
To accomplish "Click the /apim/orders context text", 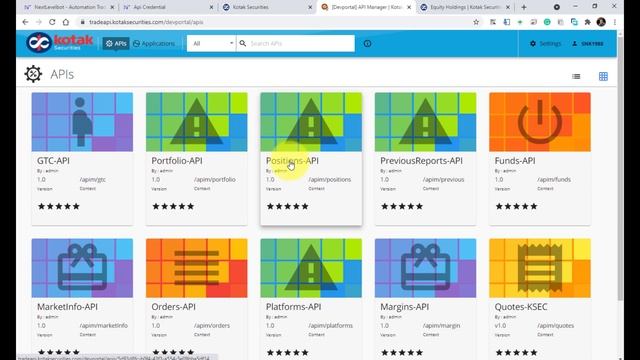I will pyautogui.click(x=212, y=326).
